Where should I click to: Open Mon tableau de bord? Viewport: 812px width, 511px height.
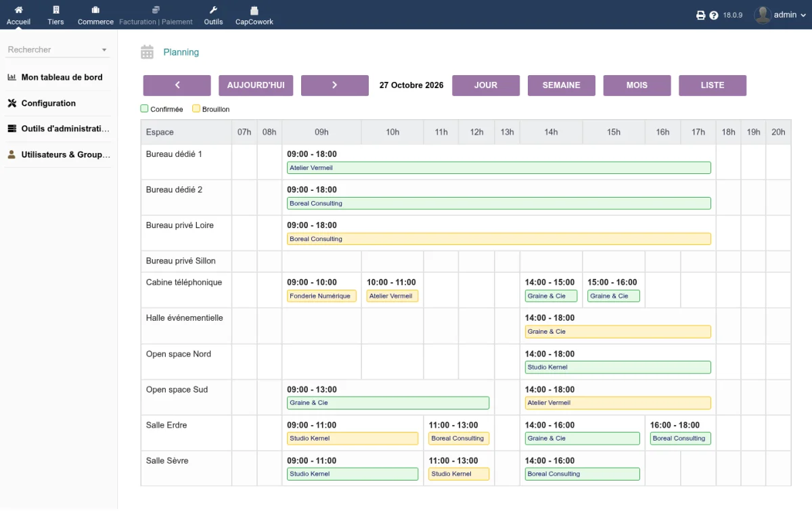(62, 77)
